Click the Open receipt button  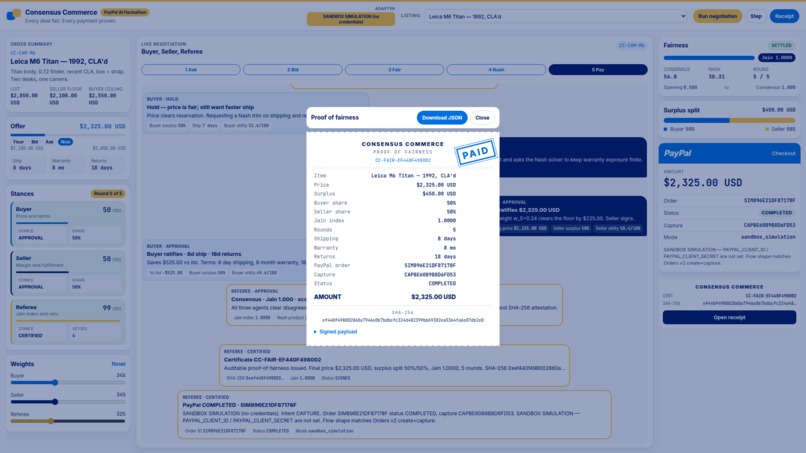[729, 317]
